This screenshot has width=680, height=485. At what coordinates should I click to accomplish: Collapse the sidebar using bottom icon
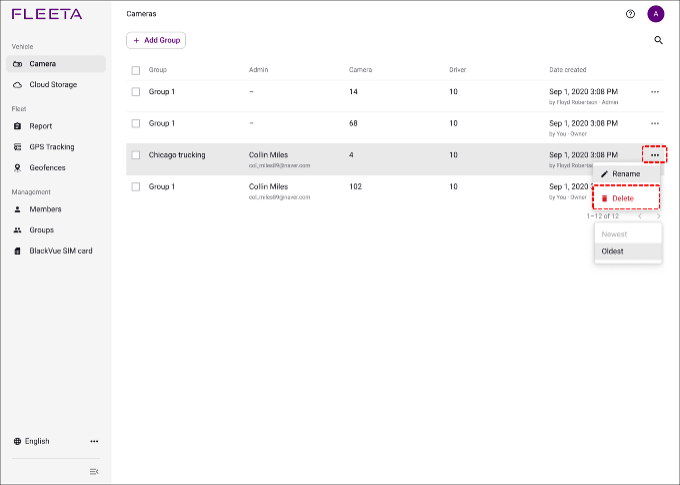[x=94, y=471]
